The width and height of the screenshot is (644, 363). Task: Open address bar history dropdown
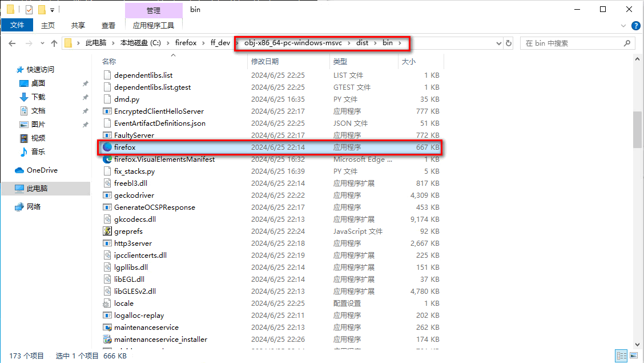(x=498, y=43)
